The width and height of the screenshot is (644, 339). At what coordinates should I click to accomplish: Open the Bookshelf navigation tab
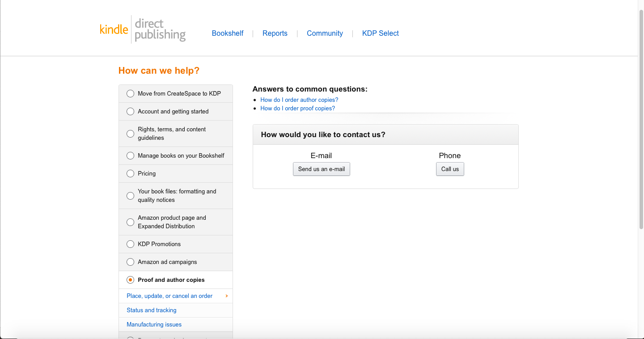click(x=227, y=33)
